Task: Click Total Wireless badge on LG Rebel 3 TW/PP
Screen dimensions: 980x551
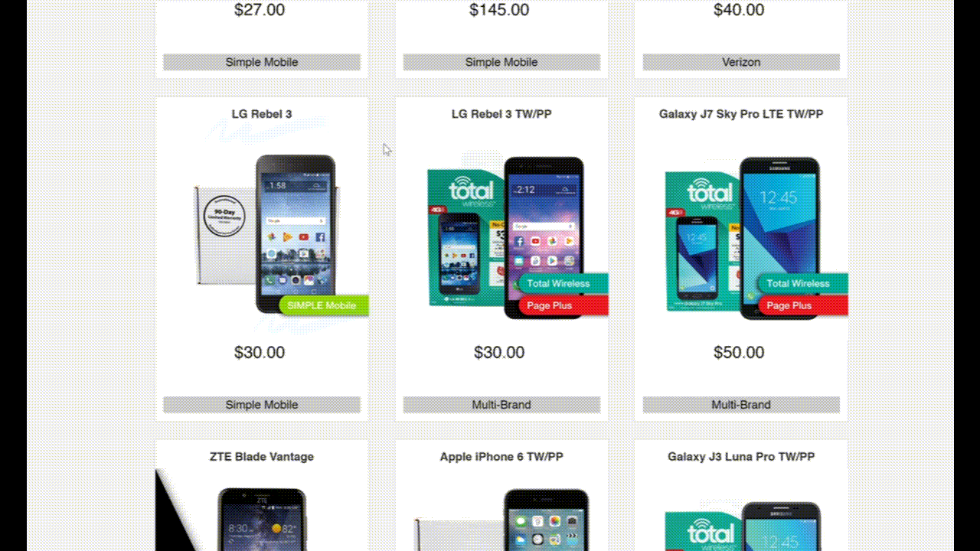Action: point(563,283)
